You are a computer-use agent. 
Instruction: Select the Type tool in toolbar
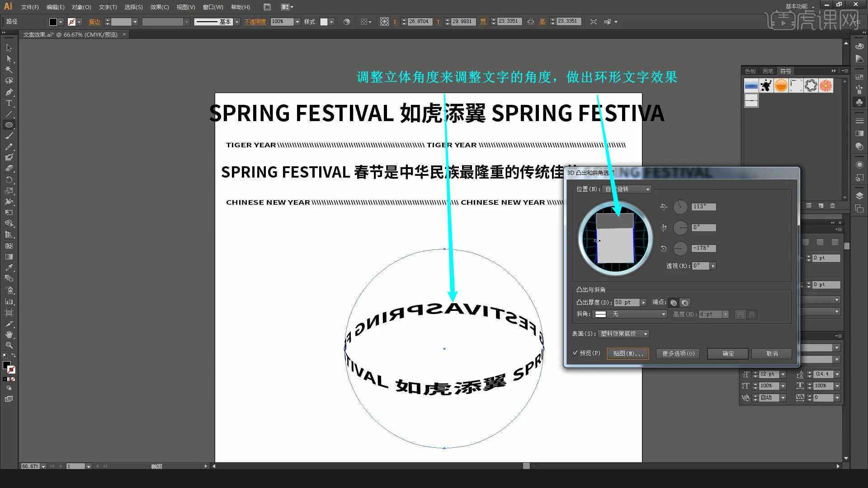tap(8, 103)
